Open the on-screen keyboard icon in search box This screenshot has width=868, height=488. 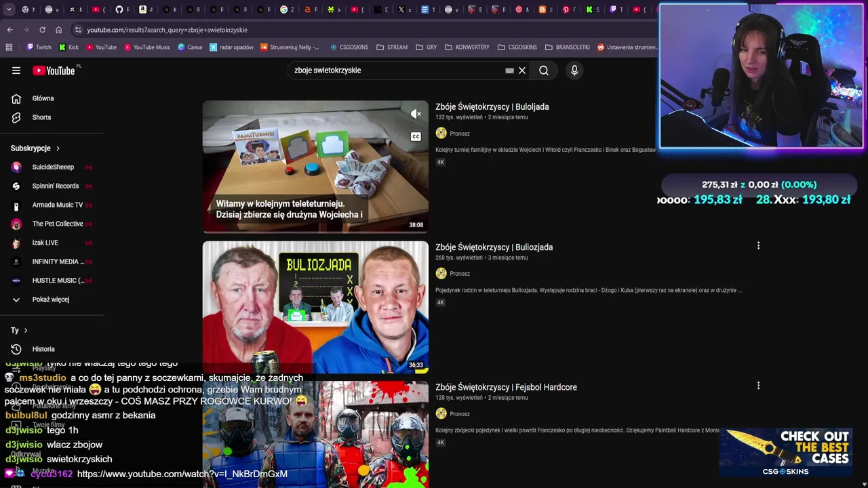point(509,70)
